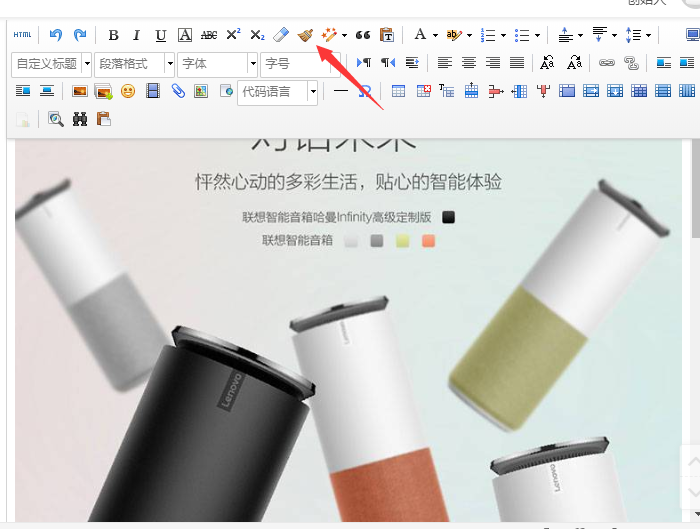Remove the hyperlink
700x529 pixels.
click(x=631, y=63)
